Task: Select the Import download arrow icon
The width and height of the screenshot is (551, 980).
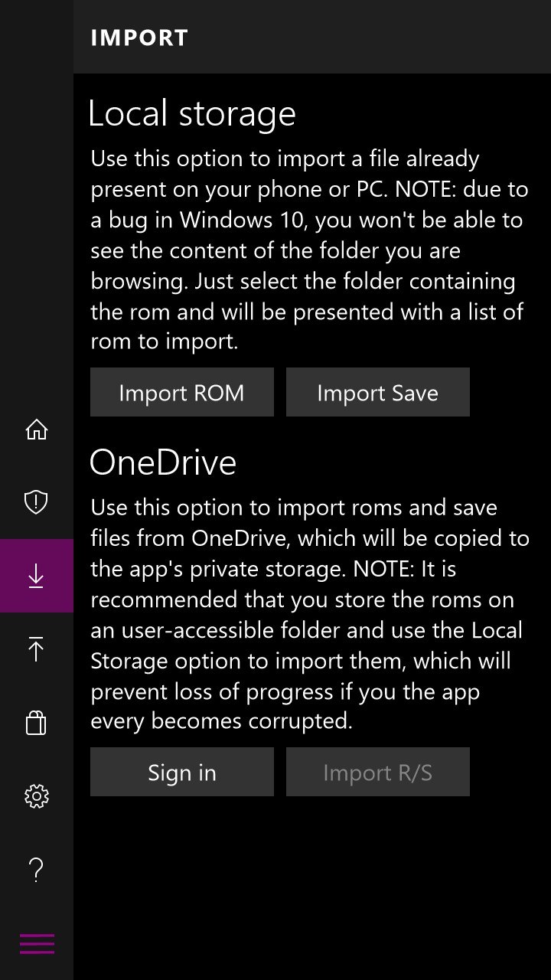Action: point(36,576)
